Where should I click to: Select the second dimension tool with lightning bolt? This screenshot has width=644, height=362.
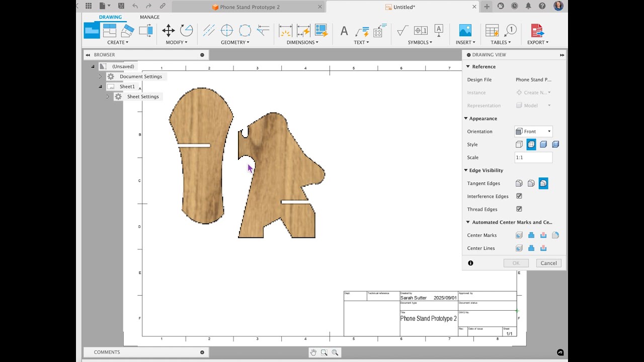[303, 31]
